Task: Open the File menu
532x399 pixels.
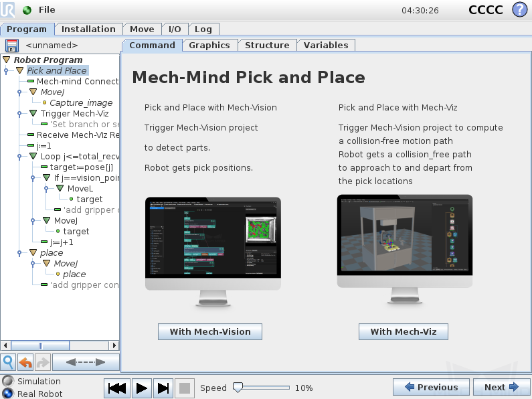Action: coord(47,10)
